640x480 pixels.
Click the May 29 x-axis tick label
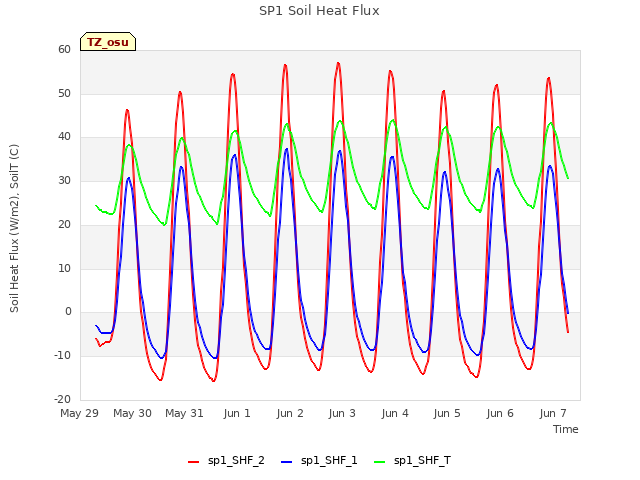coord(80,413)
